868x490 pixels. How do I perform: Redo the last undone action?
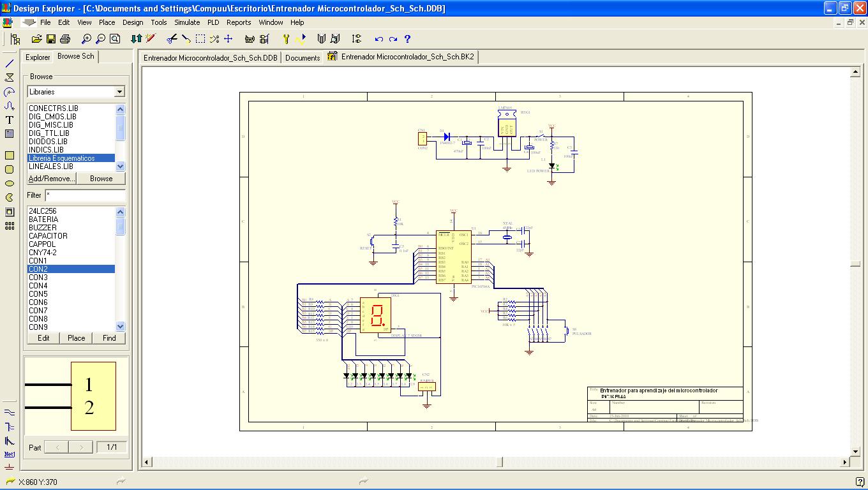(393, 38)
